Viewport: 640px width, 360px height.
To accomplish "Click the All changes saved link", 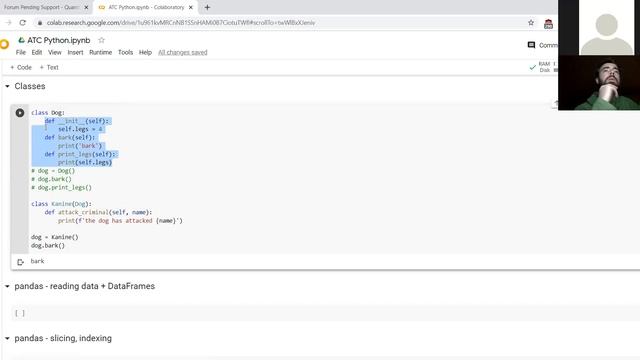I will [182, 52].
